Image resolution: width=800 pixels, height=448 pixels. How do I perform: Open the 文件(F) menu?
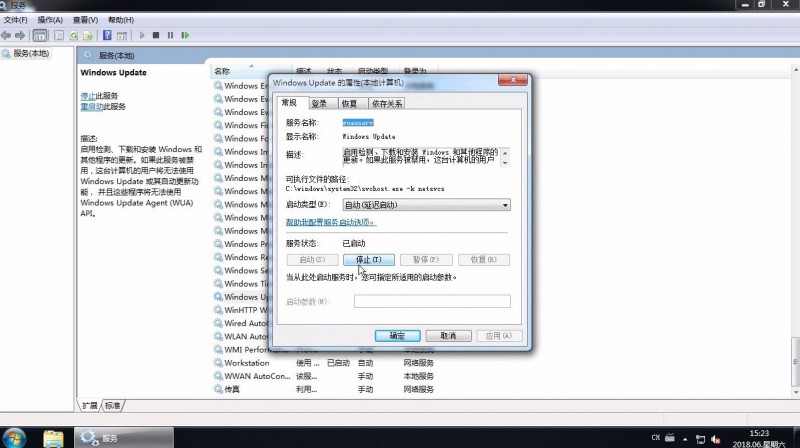pos(15,20)
